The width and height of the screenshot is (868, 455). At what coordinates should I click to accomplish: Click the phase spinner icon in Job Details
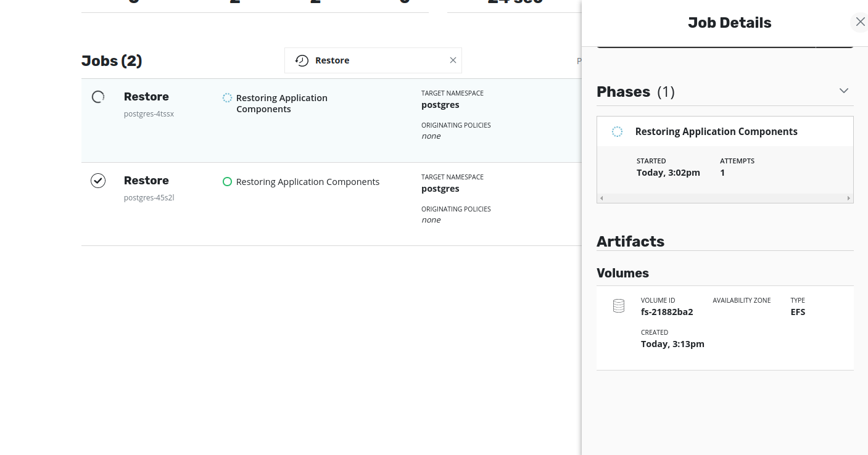click(x=617, y=131)
